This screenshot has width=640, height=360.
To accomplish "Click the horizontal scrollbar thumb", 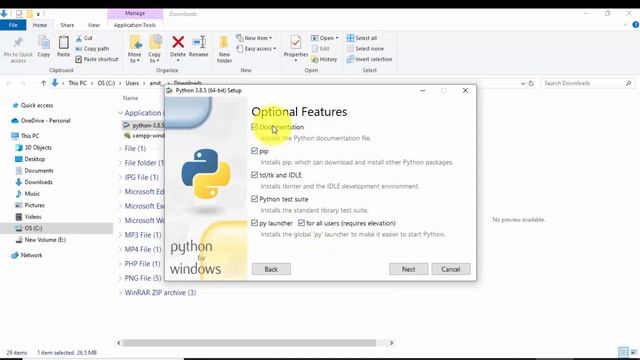I will pyautogui.click(x=249, y=343).
